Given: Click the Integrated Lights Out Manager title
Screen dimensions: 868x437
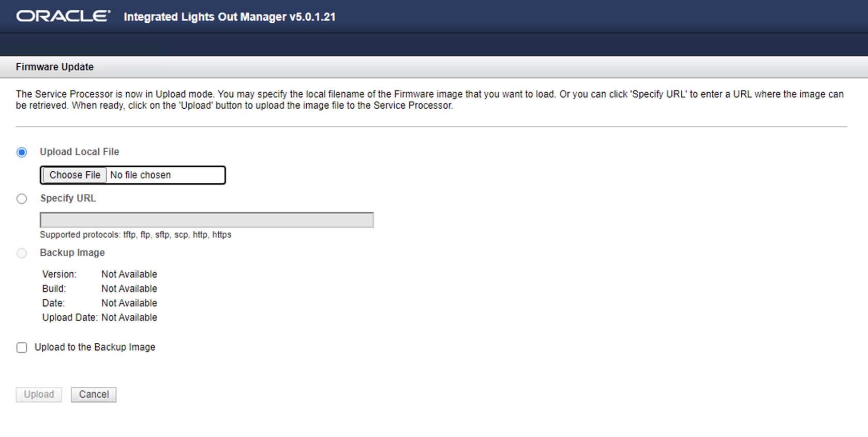Looking at the screenshot, I should (x=230, y=17).
